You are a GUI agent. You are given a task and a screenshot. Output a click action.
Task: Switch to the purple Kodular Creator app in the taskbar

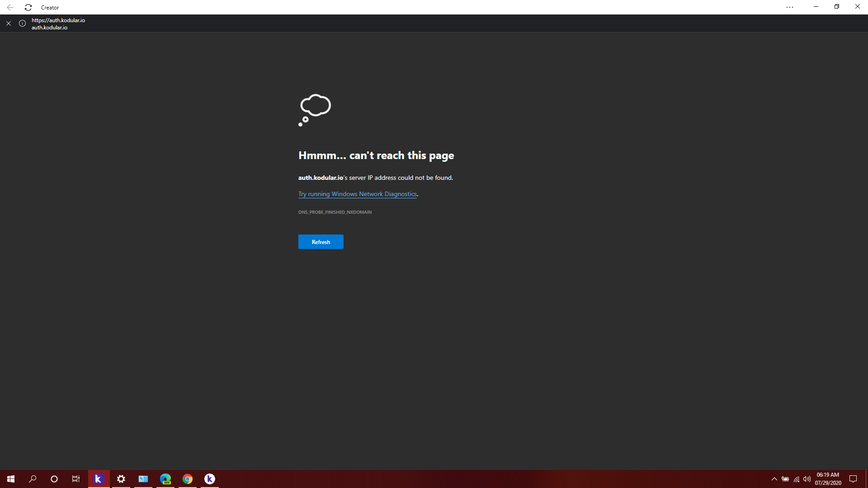pos(99,479)
